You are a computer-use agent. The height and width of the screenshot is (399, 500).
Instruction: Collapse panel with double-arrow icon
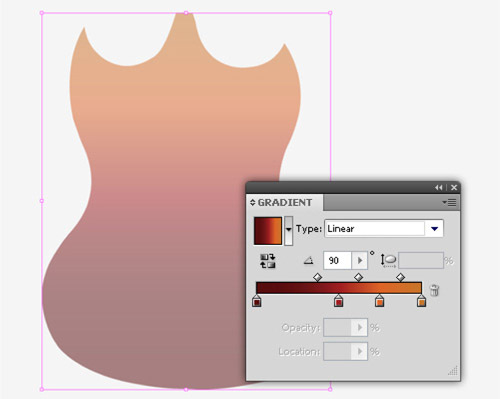tap(439, 188)
